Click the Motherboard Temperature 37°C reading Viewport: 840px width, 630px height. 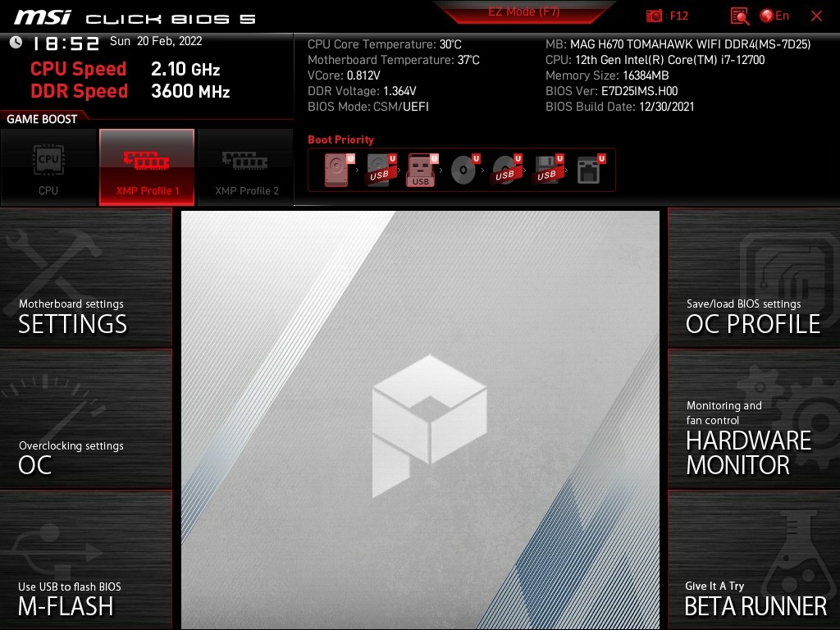(x=393, y=60)
